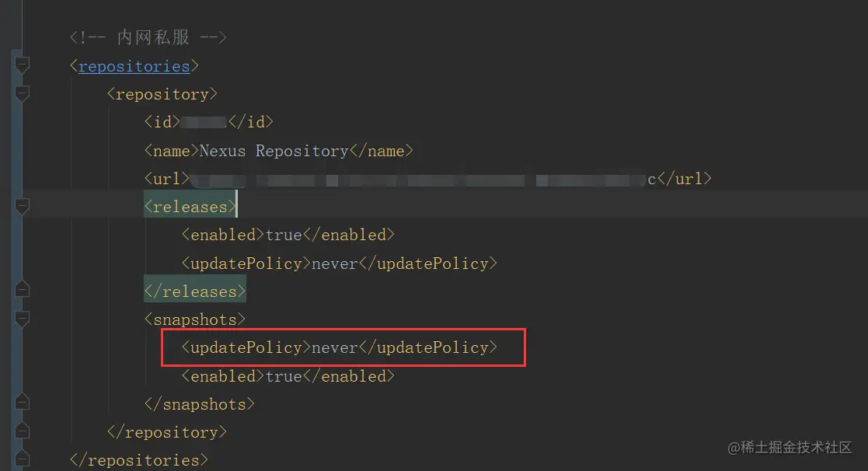The height and width of the screenshot is (471, 868).
Task: Click fold-end marker beside </releases>
Action: click(22, 289)
